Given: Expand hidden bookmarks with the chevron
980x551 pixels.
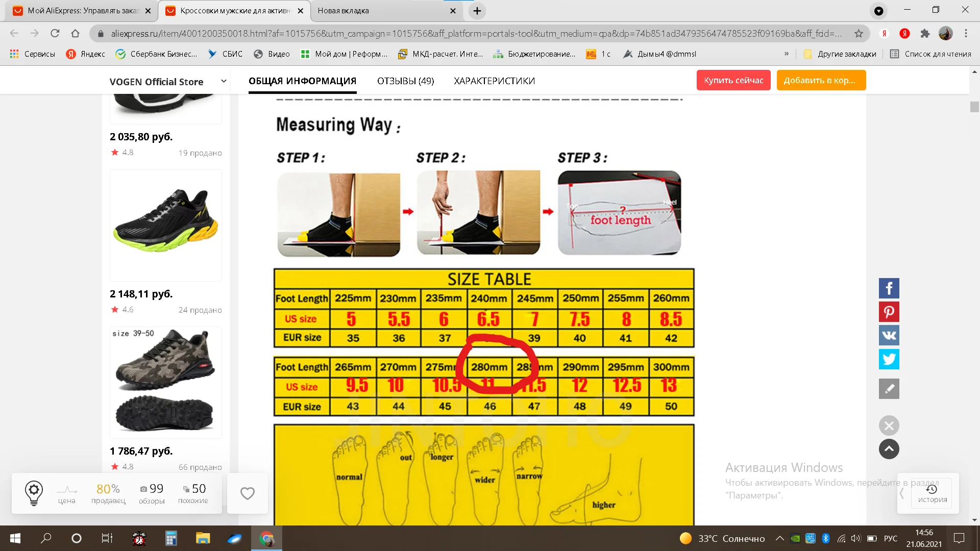Looking at the screenshot, I should point(787,54).
